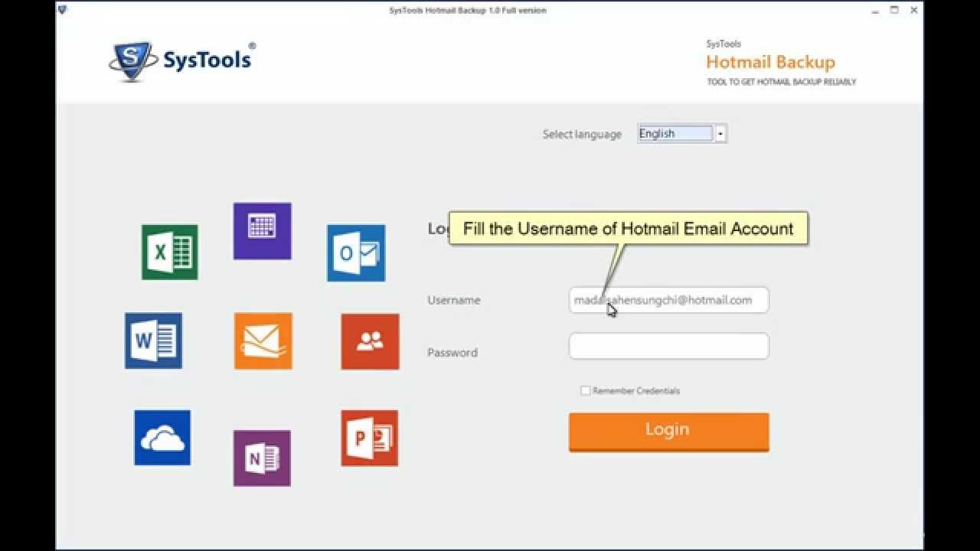Click the Select language label
The width and height of the screenshot is (980, 551).
click(x=582, y=135)
